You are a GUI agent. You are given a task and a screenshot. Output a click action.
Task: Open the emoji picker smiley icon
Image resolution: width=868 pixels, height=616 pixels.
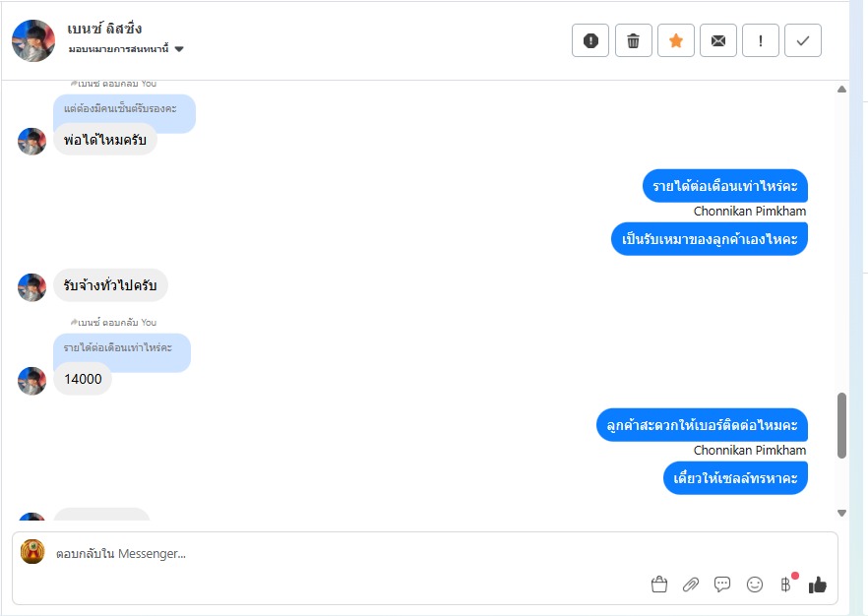[755, 585]
